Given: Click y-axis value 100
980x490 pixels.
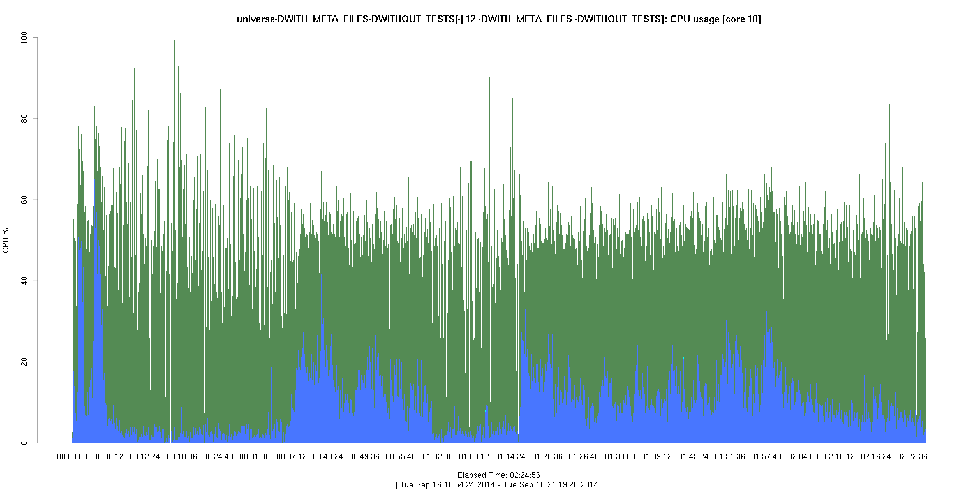Looking at the screenshot, I should pyautogui.click(x=26, y=38).
